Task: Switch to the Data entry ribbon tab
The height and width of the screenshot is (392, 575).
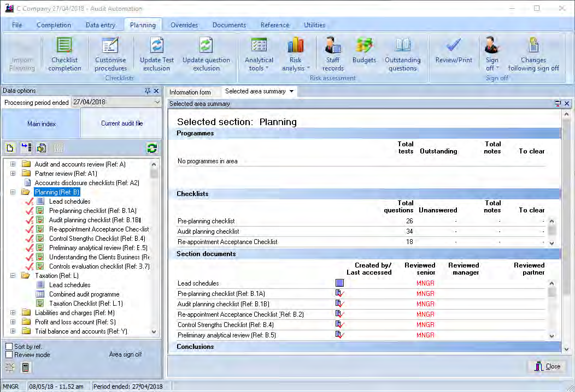Action: coord(100,25)
